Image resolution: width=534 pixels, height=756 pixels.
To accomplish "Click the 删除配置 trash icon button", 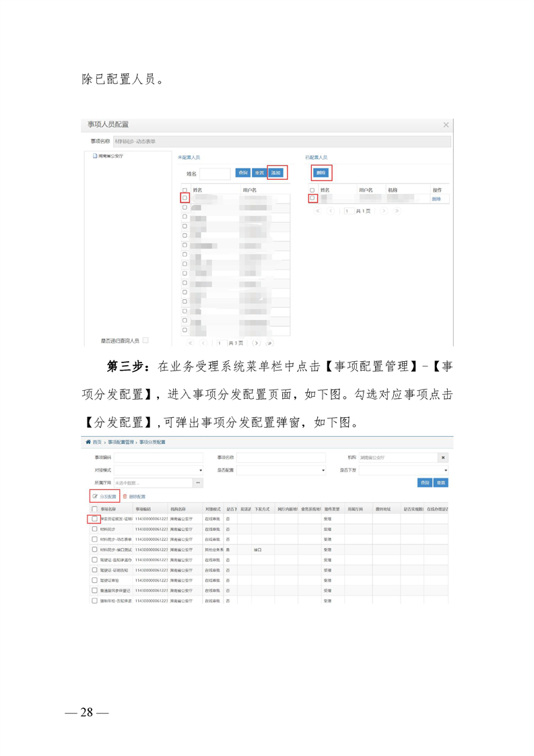I will coord(135,497).
